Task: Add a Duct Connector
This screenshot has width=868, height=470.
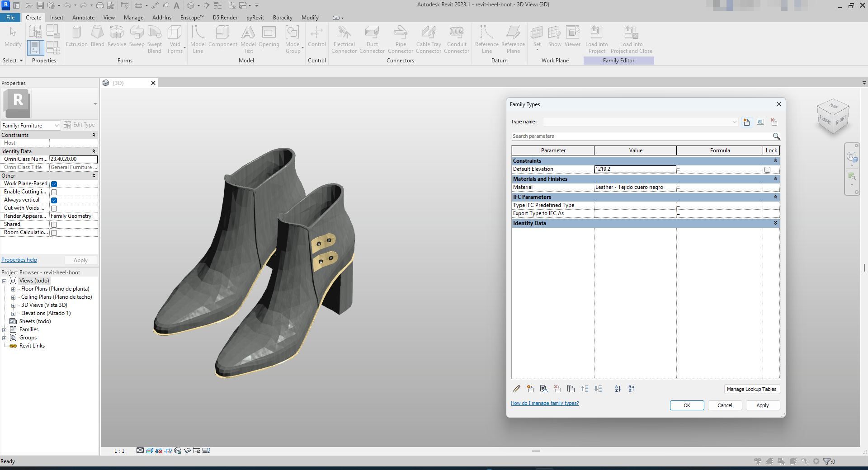Action: tap(372, 39)
